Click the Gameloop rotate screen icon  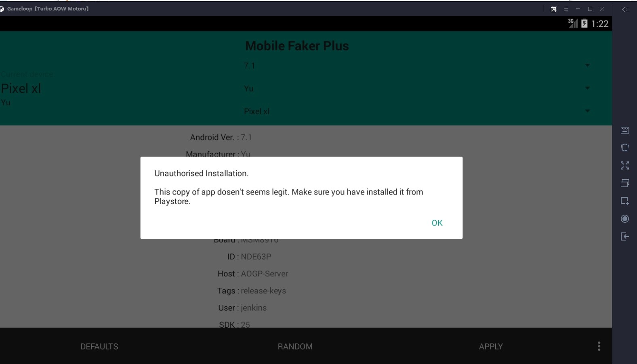pyautogui.click(x=625, y=148)
